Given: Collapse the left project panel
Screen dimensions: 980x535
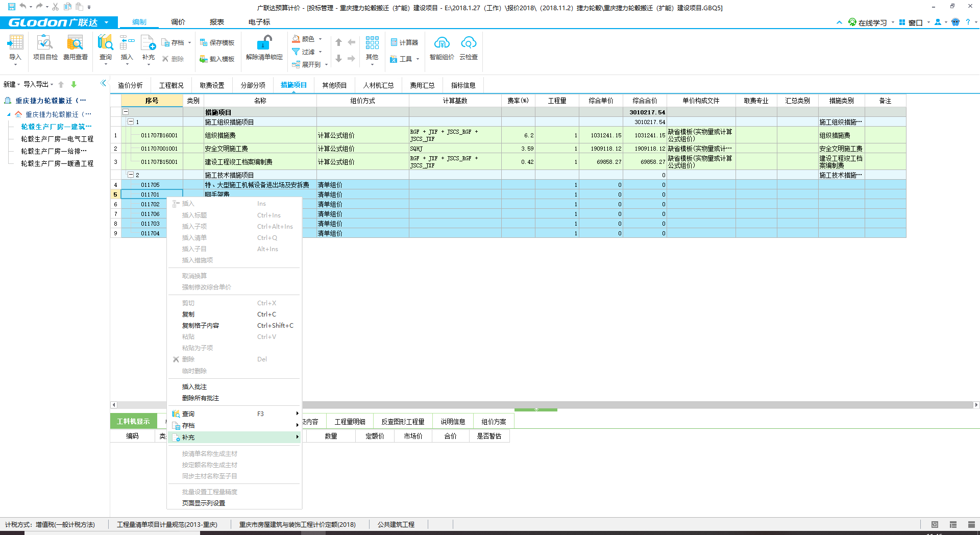Looking at the screenshot, I should [x=103, y=83].
